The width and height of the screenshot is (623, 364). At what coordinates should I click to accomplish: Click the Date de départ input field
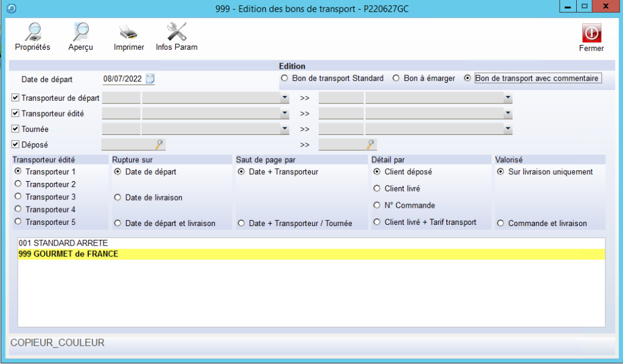[x=124, y=79]
